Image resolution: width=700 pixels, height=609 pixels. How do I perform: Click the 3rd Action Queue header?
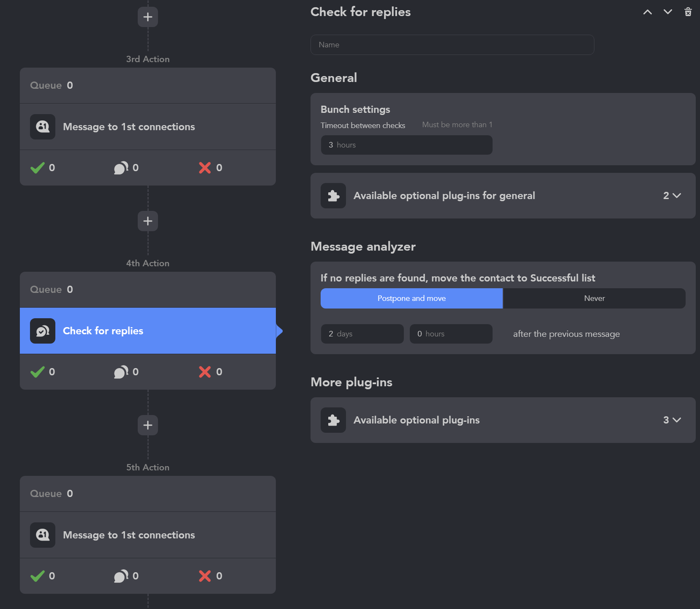[148, 85]
